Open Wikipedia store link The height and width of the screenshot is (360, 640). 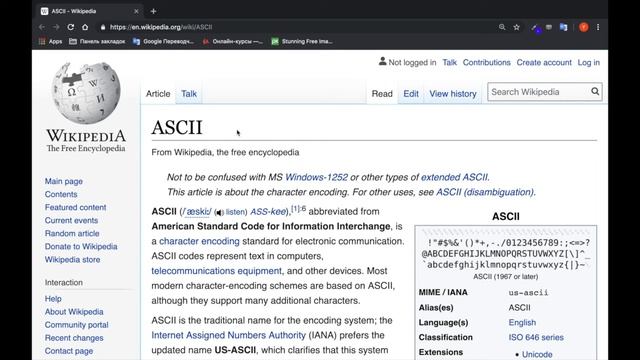72,260
